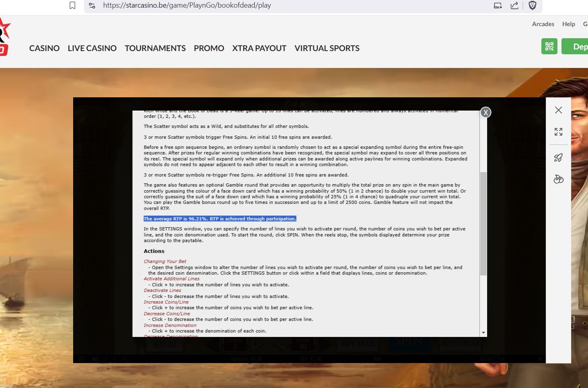Click the Help link
588x388 pixels.
[568, 24]
